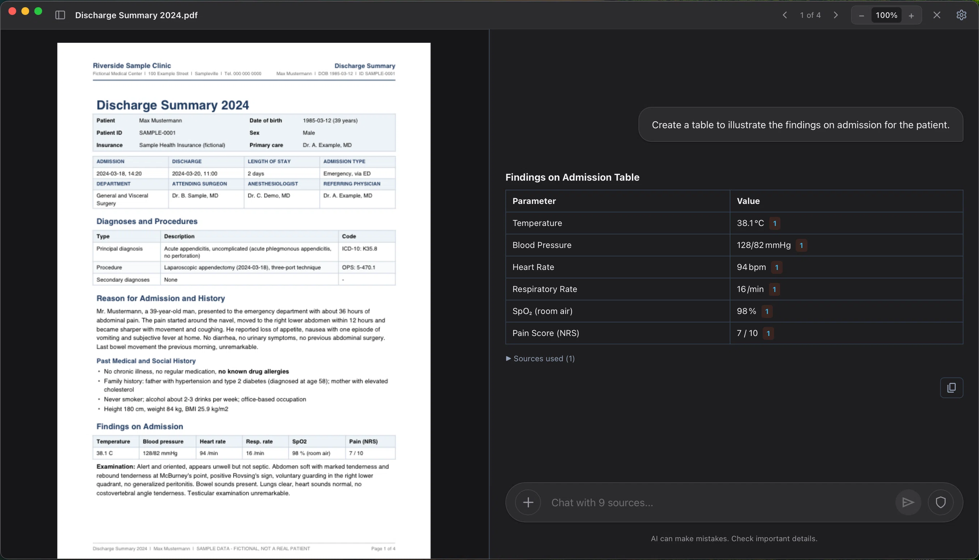Open citation 1 beside SpO₂ 98 %
Screen dimensions: 979x560
coord(767,311)
